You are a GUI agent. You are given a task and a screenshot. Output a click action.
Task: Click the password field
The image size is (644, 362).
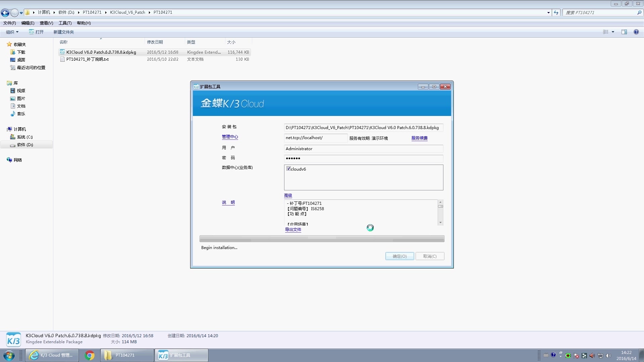tap(363, 159)
